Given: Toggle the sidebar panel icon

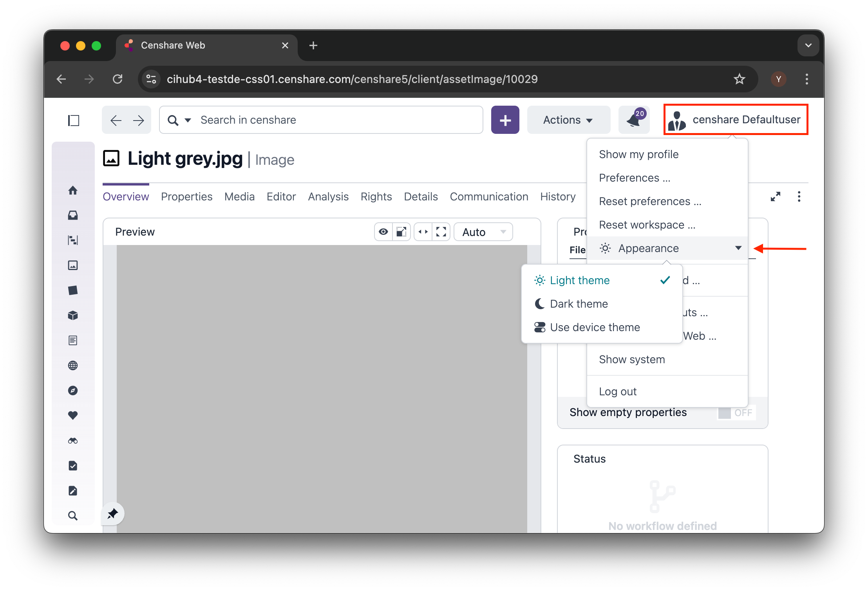Looking at the screenshot, I should pyautogui.click(x=74, y=120).
